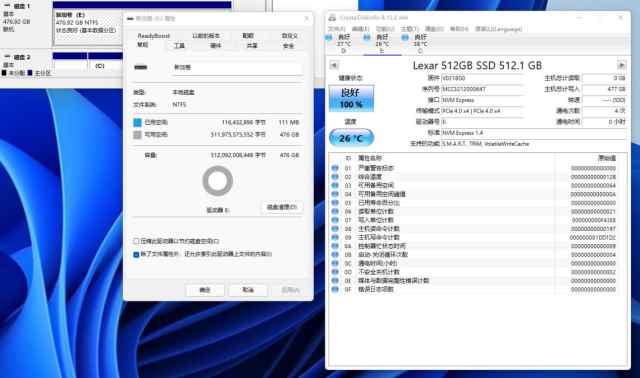Click the firmware field showing V0219D0

coord(482,78)
